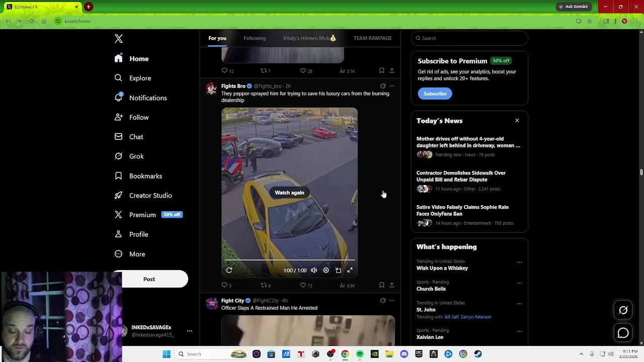Expand the More menu in the sidebar

[129, 254]
